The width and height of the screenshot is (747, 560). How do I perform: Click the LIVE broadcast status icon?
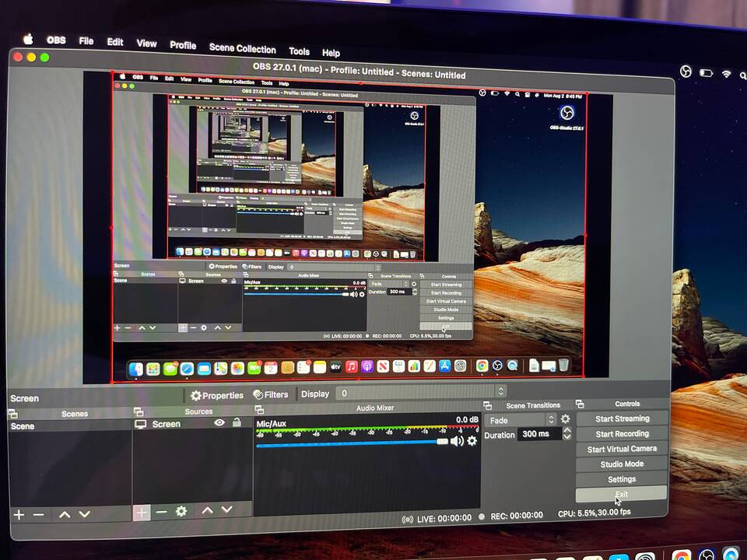click(x=407, y=519)
